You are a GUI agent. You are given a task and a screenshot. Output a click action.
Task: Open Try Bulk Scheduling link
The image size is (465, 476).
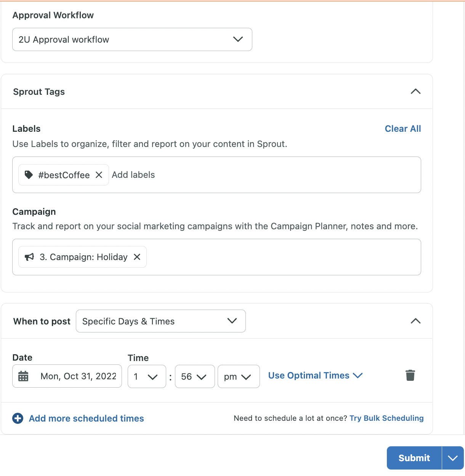(386, 418)
